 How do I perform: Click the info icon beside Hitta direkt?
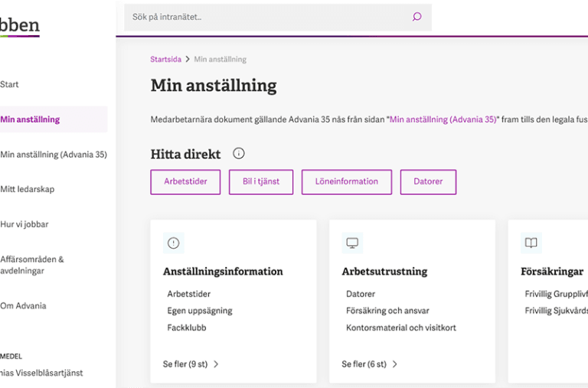tap(239, 153)
